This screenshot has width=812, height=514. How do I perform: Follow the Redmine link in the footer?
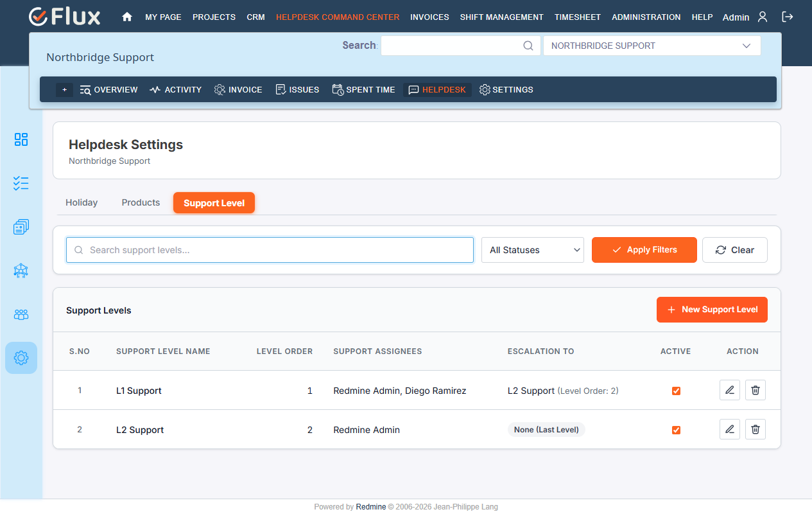point(371,507)
